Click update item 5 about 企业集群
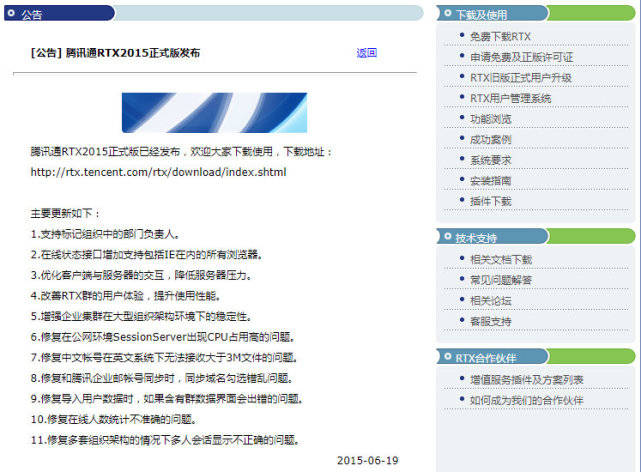641x472 pixels. pos(141,316)
